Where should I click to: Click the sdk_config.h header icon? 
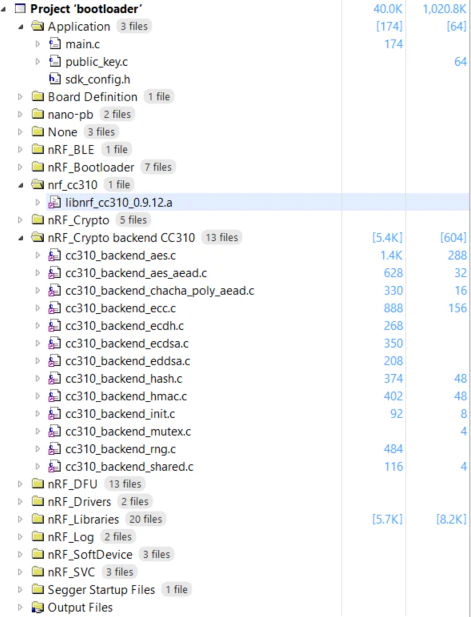(x=54, y=79)
